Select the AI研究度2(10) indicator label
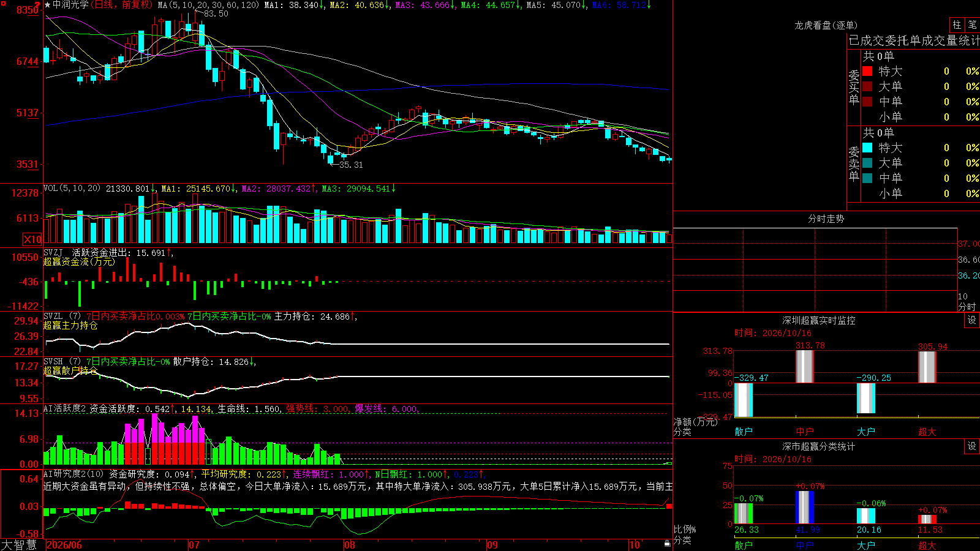The height and width of the screenshot is (551, 980). (73, 474)
